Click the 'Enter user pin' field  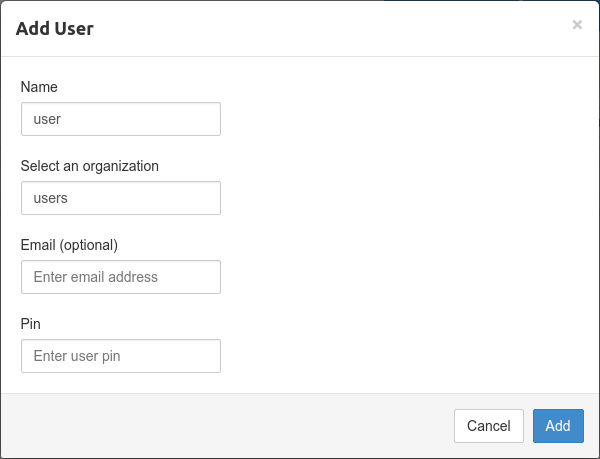pos(121,356)
